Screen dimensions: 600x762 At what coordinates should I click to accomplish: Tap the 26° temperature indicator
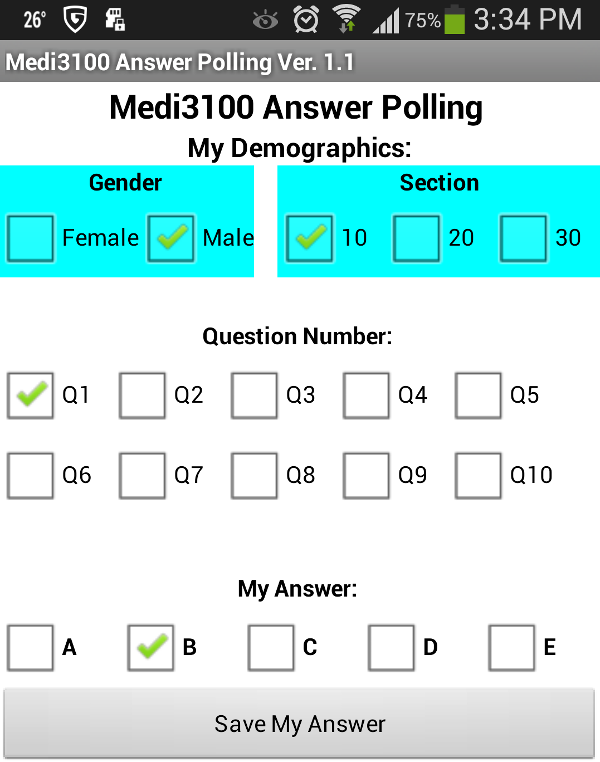34,19
